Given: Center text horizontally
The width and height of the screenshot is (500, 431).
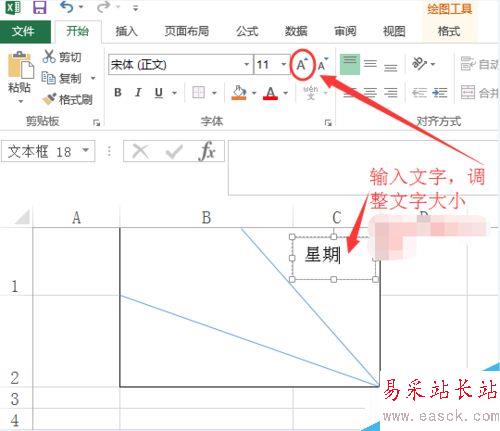Looking at the screenshot, I should (370, 92).
